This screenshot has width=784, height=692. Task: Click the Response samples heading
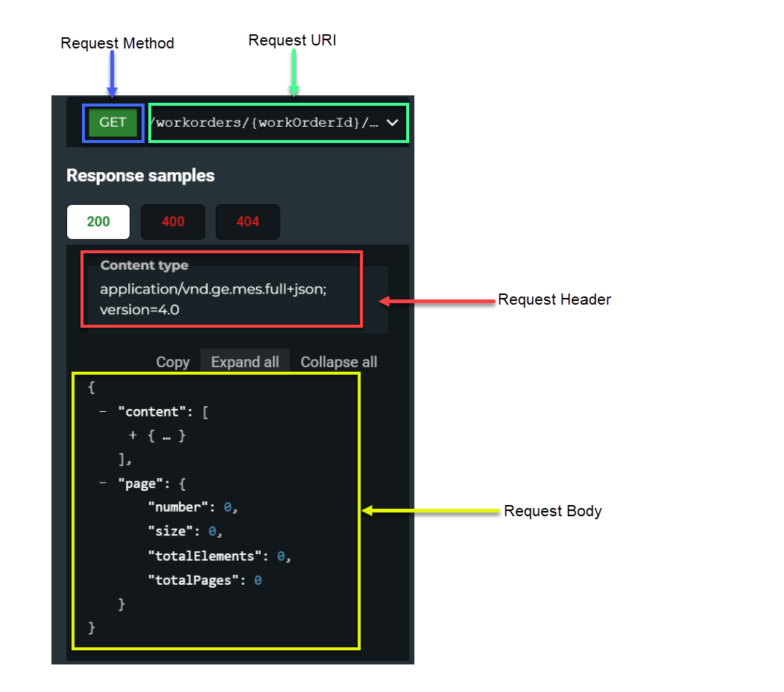141,175
